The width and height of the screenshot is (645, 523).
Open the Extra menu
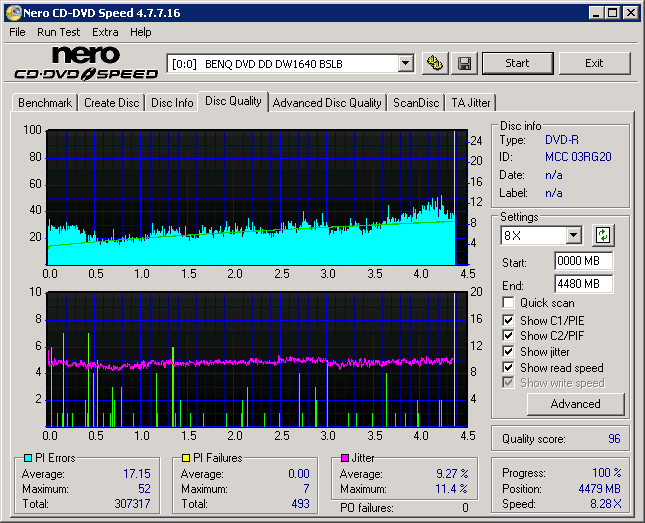105,32
